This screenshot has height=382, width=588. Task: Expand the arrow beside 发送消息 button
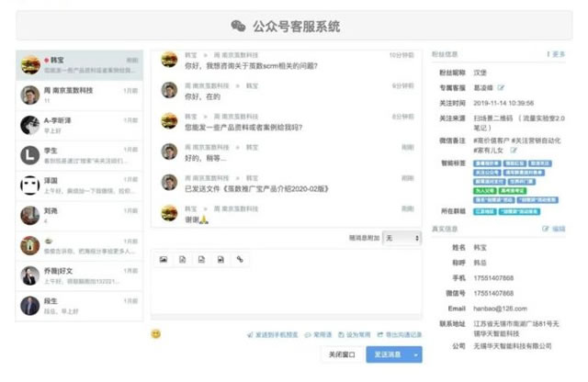[415, 354]
